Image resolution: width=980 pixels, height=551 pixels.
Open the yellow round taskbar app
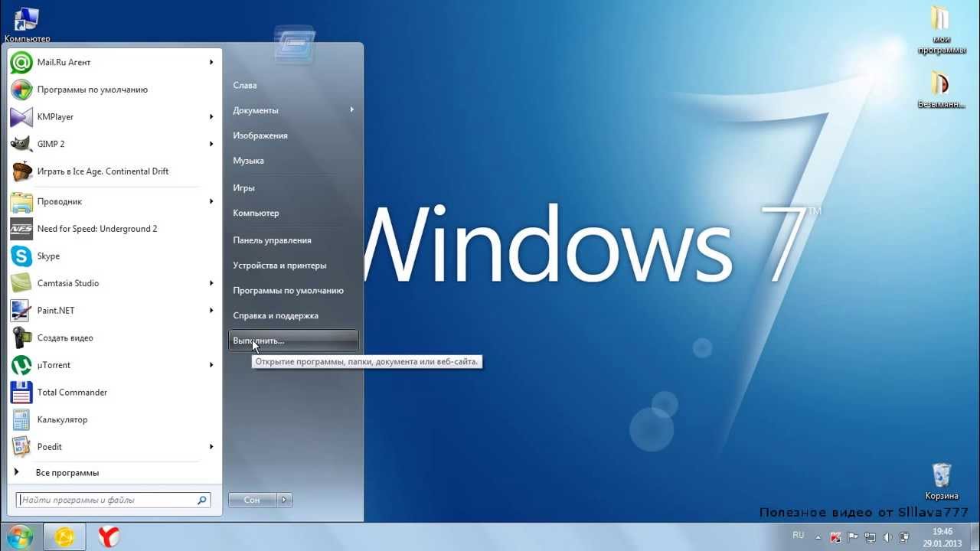pyautogui.click(x=64, y=537)
